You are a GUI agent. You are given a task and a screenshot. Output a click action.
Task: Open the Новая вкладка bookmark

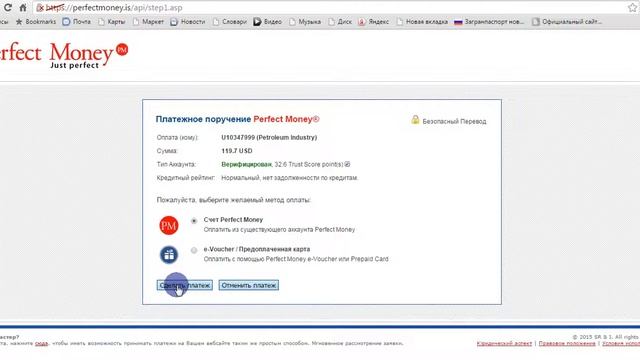(x=422, y=22)
